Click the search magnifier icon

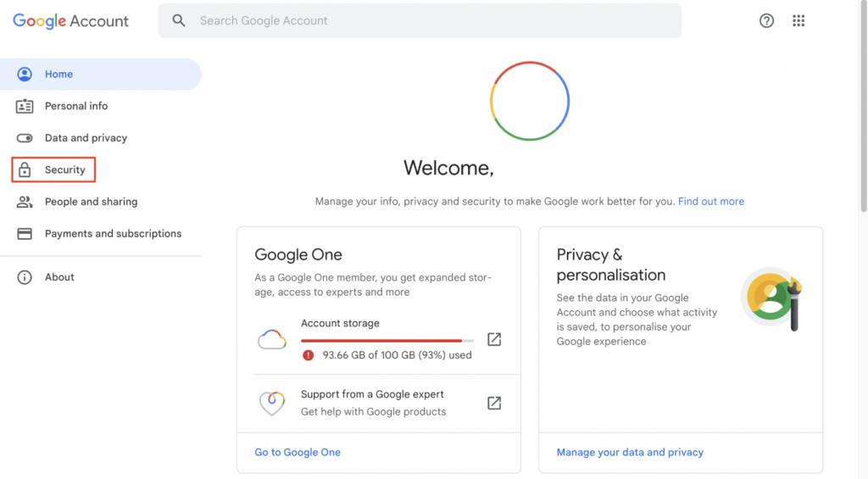pos(178,21)
